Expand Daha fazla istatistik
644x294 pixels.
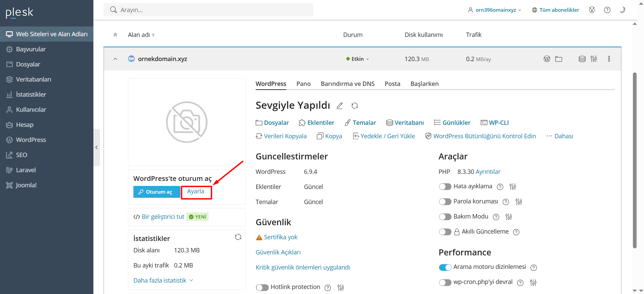(x=163, y=280)
